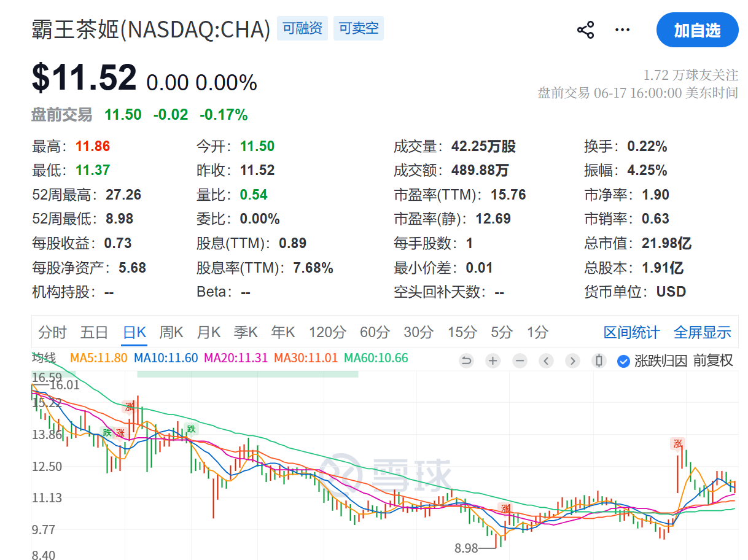Viewport: 748px width, 560px height.
Task: Select the 五日 chart tab
Action: coord(94,332)
